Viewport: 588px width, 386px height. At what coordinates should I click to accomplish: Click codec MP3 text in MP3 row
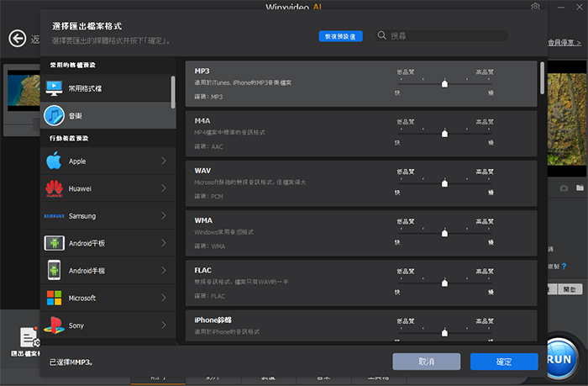(x=208, y=97)
